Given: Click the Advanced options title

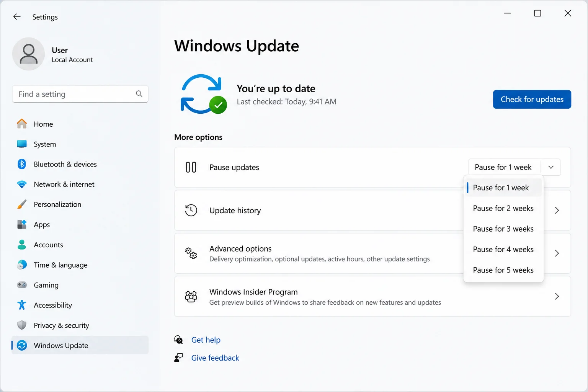Looking at the screenshot, I should [240, 248].
